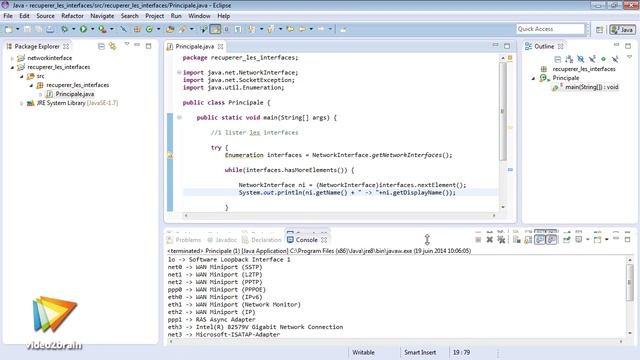The height and width of the screenshot is (360, 640).
Task: Open the Project menu
Action: (155, 16)
